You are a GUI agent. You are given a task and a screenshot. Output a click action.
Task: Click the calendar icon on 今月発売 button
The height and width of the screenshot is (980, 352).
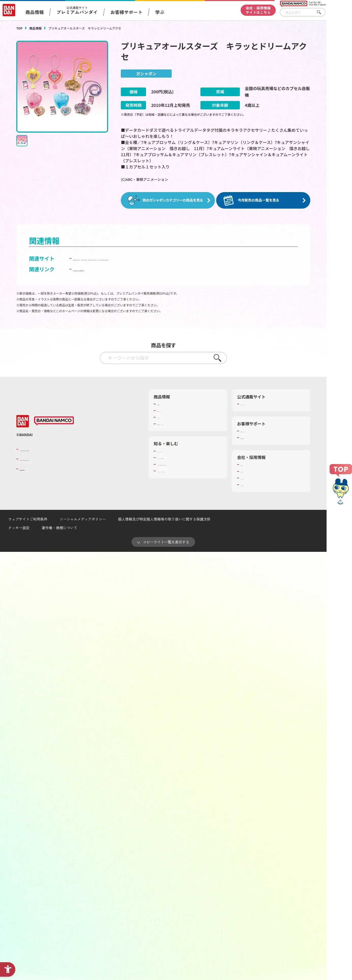point(228,200)
